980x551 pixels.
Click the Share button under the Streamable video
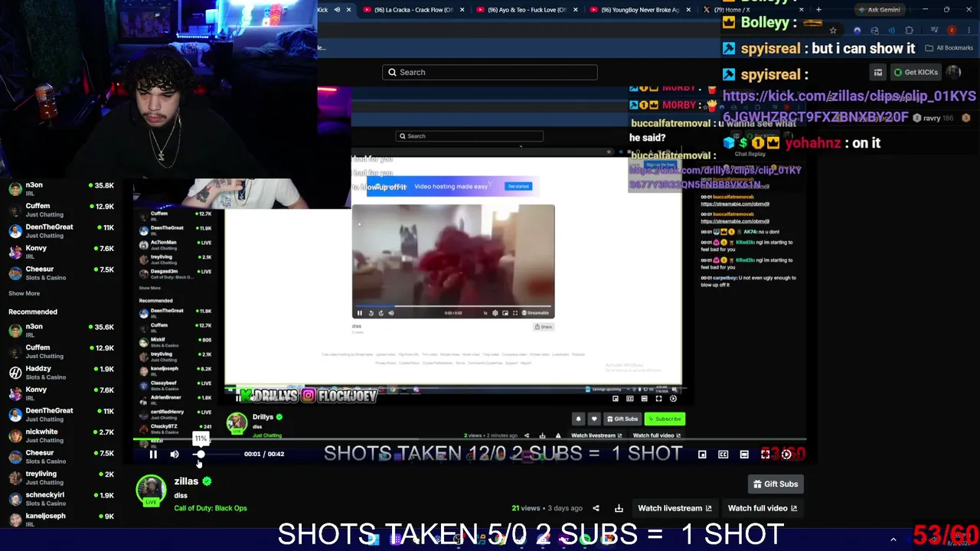pos(544,327)
